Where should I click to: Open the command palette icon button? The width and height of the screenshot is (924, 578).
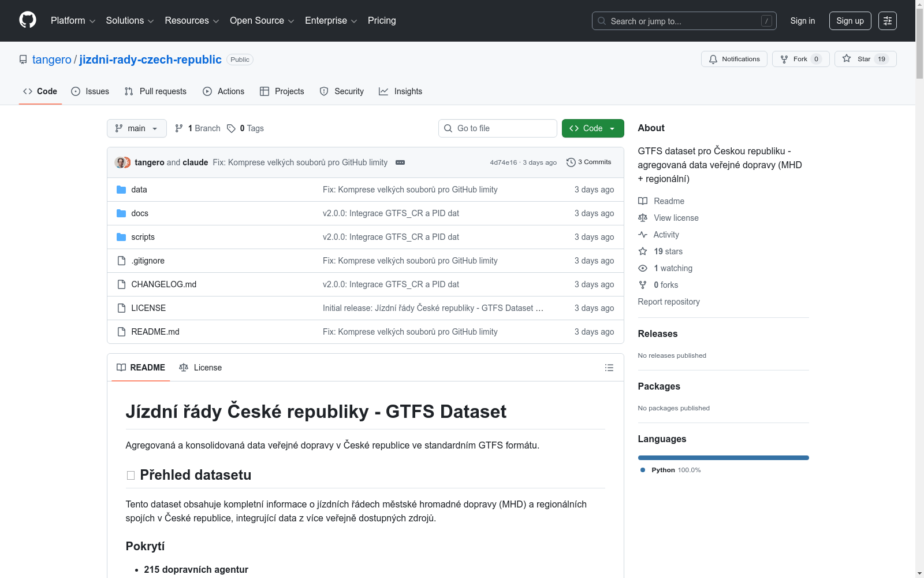888,21
